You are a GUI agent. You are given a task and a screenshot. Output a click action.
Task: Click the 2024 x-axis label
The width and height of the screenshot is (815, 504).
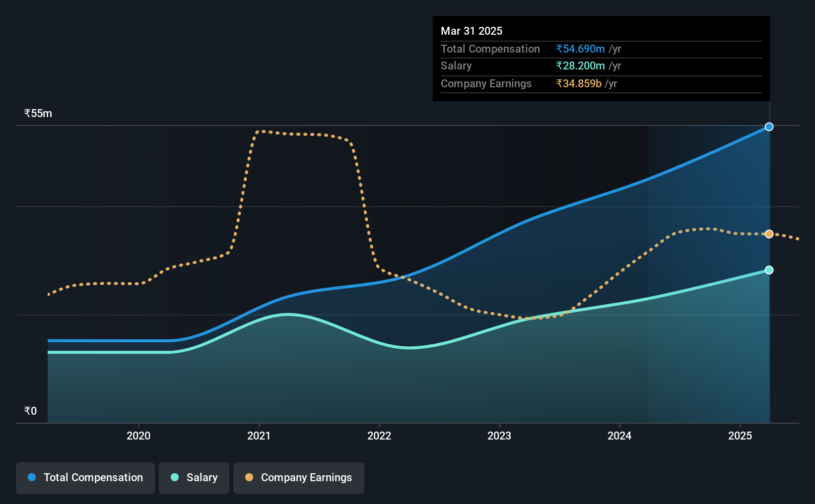point(619,436)
